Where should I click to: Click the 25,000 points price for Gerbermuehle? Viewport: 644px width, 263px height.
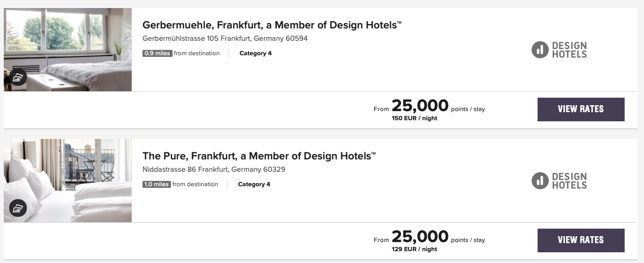(420, 106)
